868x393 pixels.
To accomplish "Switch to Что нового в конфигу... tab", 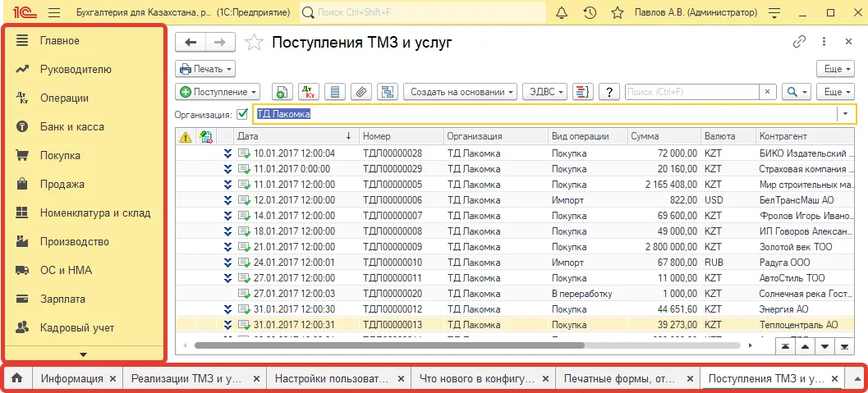I will coord(475,378).
